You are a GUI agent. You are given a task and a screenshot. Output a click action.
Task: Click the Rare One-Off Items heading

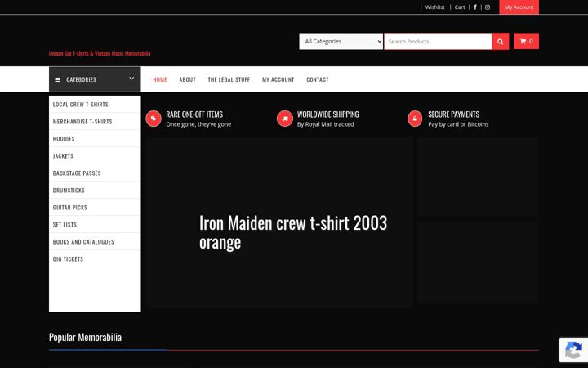click(194, 114)
